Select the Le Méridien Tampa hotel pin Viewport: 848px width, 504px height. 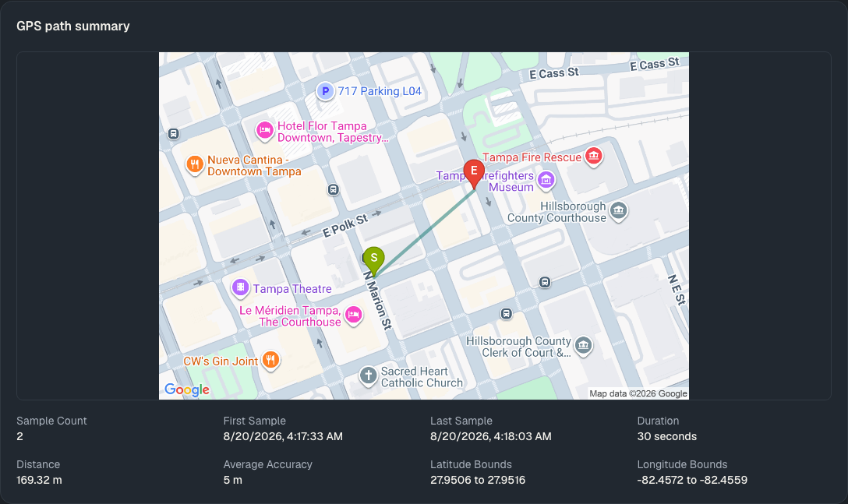(353, 314)
